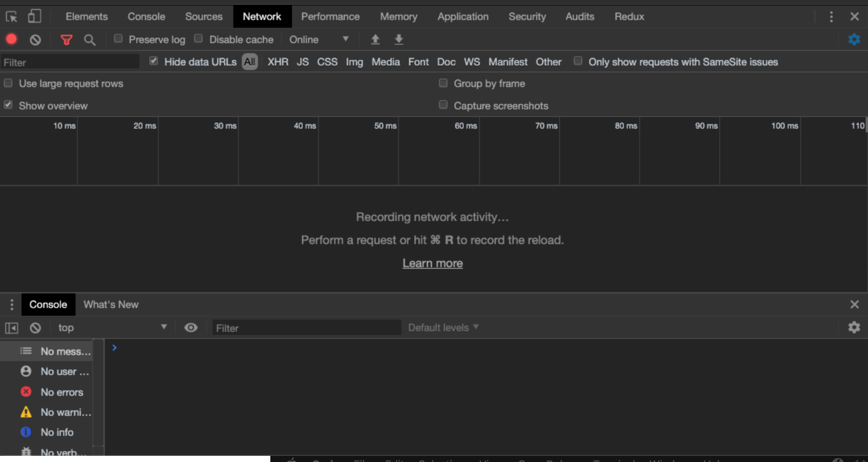This screenshot has height=462, width=868.
Task: Click the Learn more link
Action: tap(432, 263)
